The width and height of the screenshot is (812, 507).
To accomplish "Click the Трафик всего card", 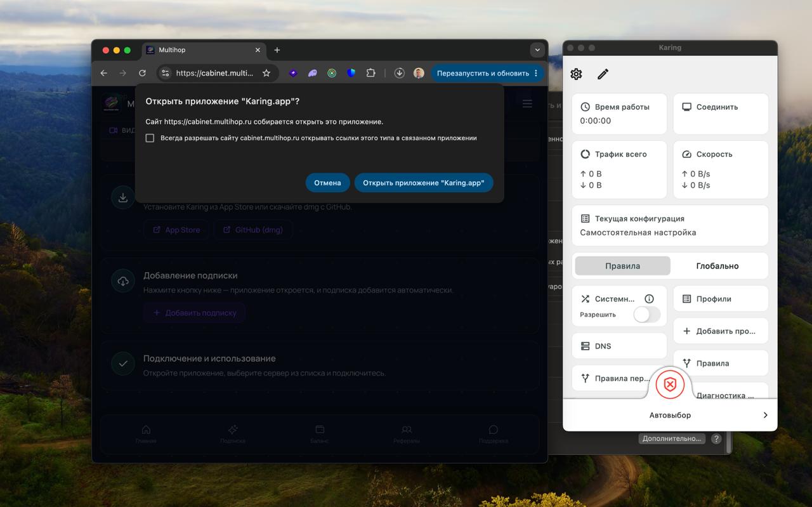I will [619, 169].
